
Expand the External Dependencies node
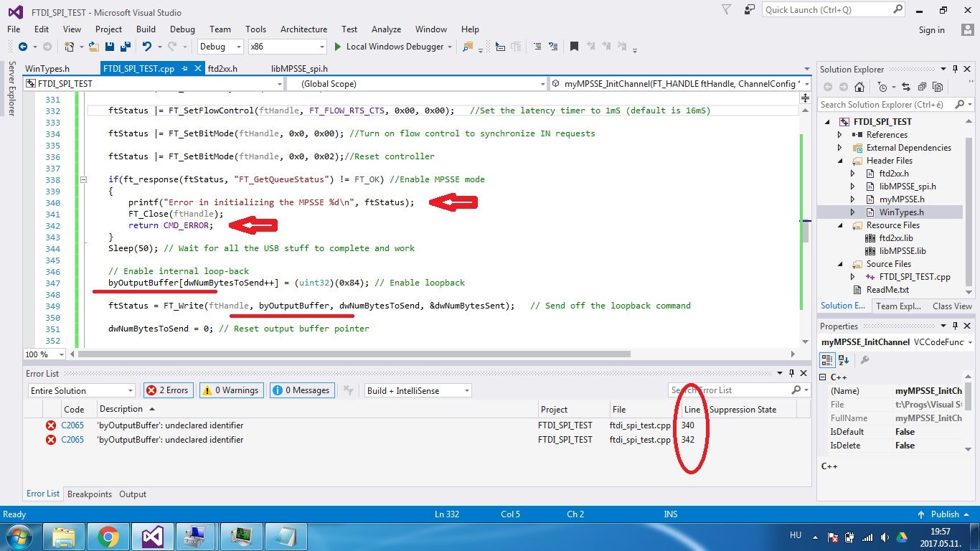(839, 148)
